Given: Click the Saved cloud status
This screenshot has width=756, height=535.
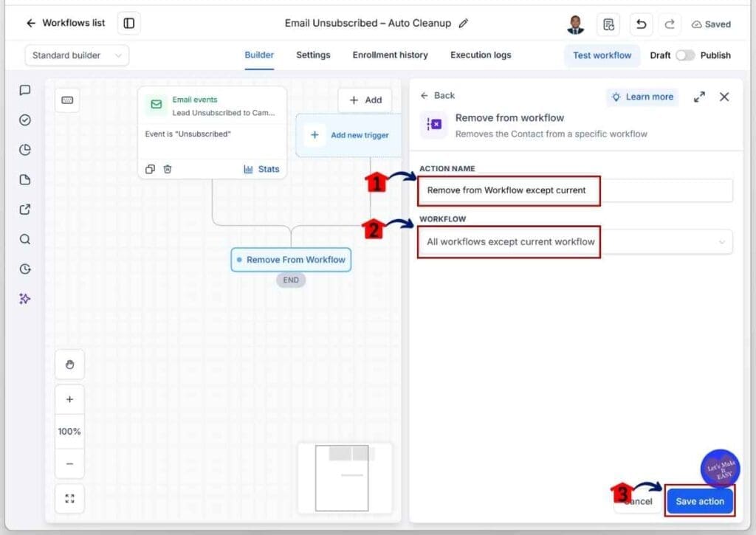Looking at the screenshot, I should click(711, 24).
